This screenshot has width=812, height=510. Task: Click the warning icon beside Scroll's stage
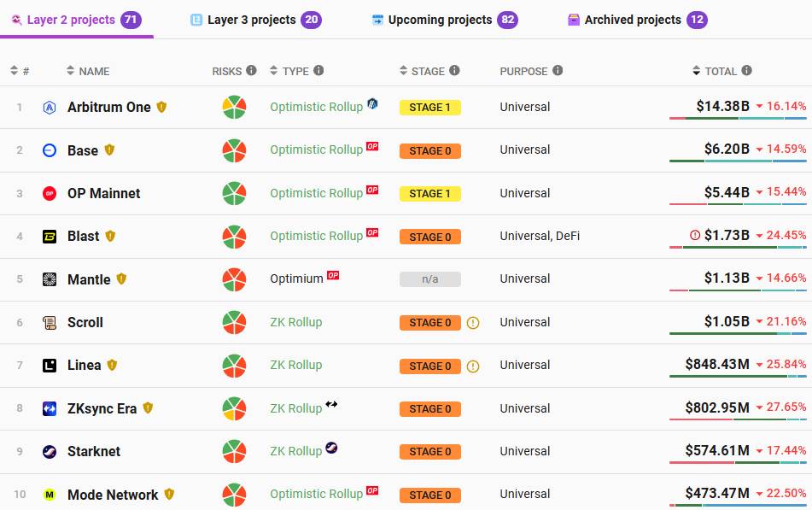(473, 323)
